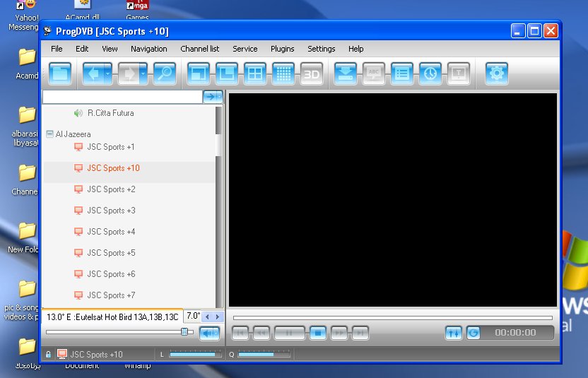Select the 13.0° E Eutelsat Hot Bird tab
Screen dimensions: 588x378
coord(112,317)
